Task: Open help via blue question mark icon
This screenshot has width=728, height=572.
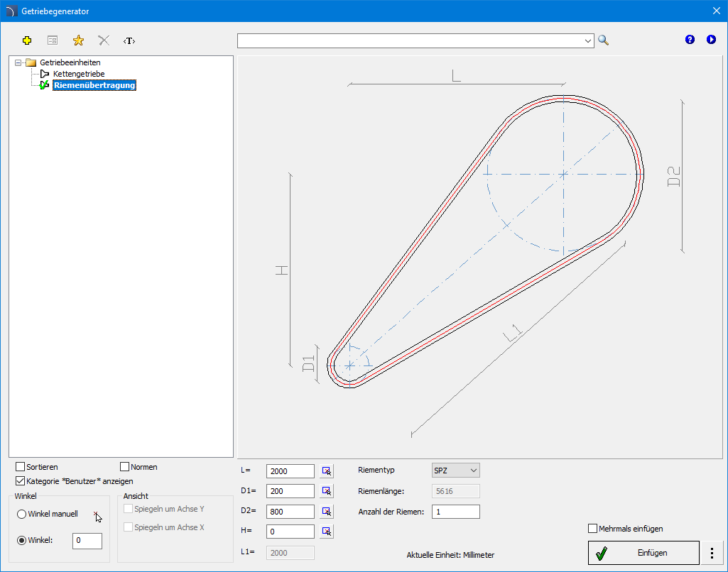Action: 690,40
